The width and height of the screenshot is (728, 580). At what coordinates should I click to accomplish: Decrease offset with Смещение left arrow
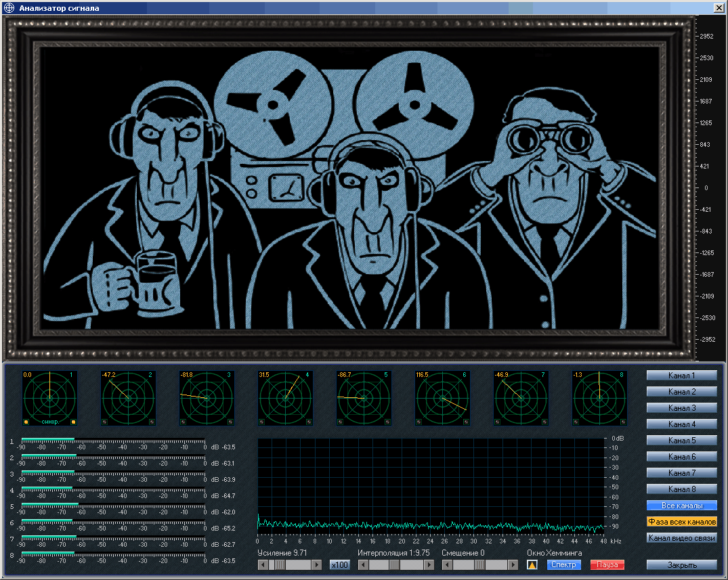(x=447, y=564)
